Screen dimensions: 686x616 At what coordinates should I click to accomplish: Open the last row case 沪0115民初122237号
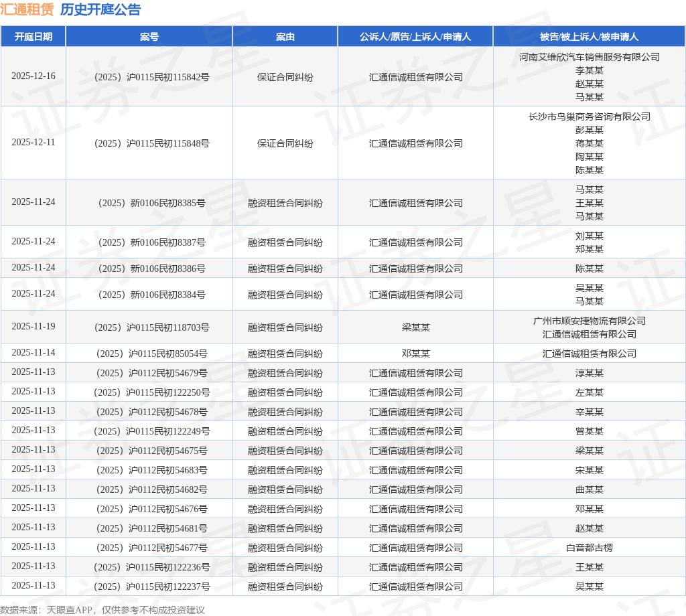152,587
